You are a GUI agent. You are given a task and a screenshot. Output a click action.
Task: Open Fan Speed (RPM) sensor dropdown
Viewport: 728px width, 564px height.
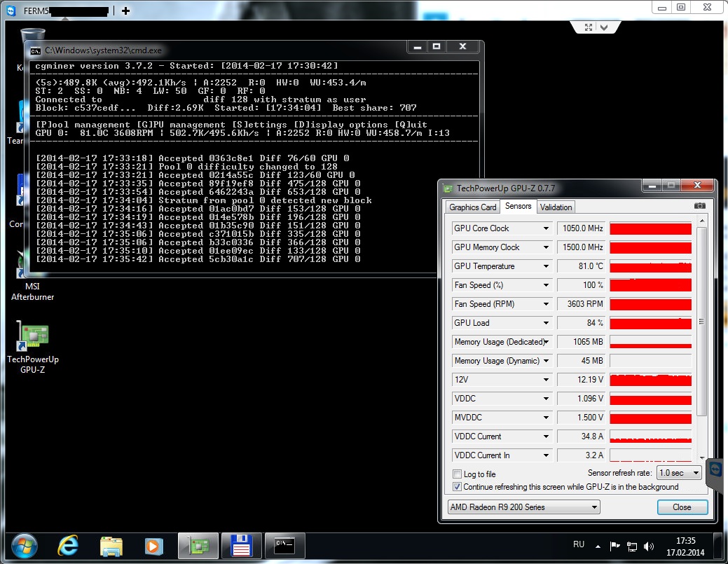tap(546, 304)
